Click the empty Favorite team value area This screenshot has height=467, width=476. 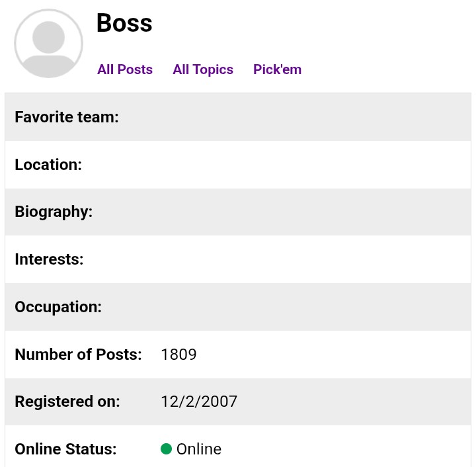click(313, 117)
